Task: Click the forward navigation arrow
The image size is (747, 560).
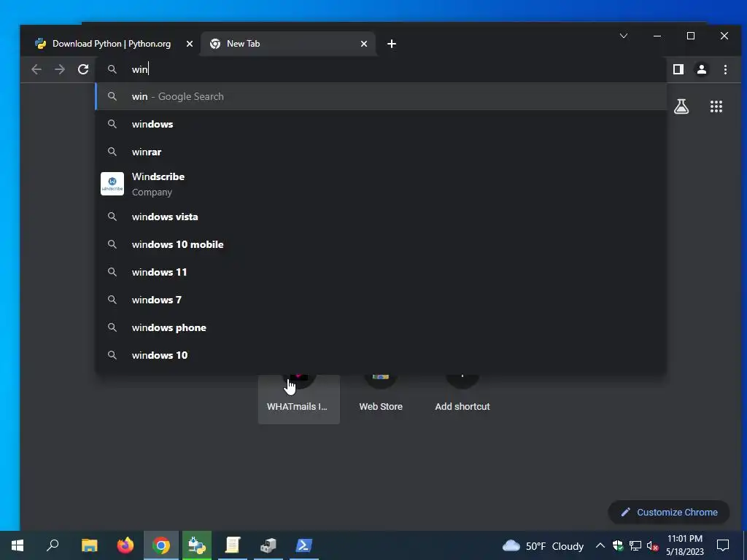Action: [x=60, y=69]
